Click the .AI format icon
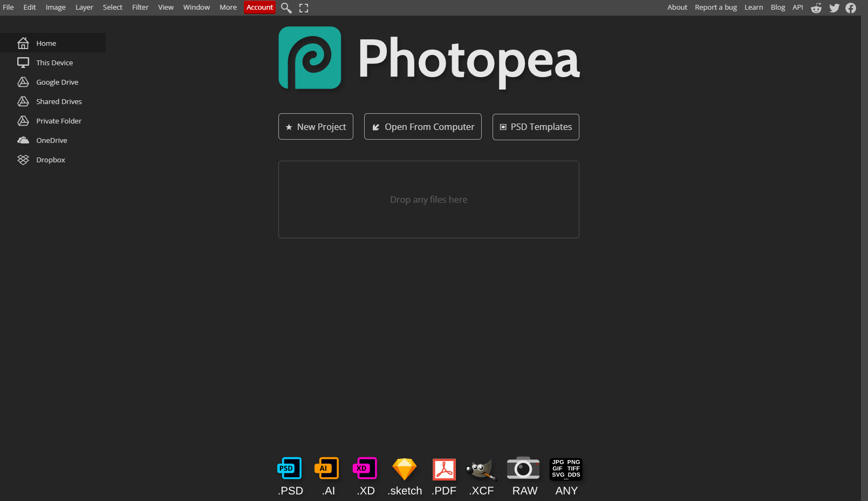868x501 pixels. pos(327,468)
